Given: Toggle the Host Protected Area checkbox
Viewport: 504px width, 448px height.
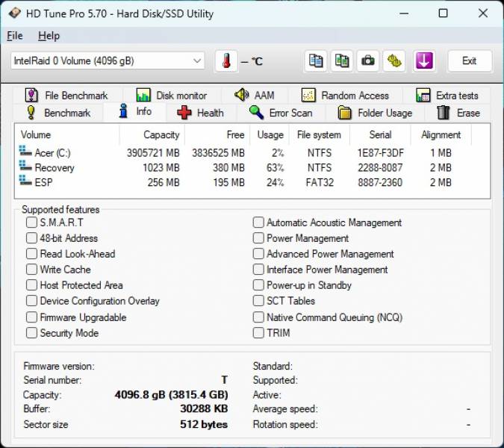Looking at the screenshot, I should pos(31,284).
